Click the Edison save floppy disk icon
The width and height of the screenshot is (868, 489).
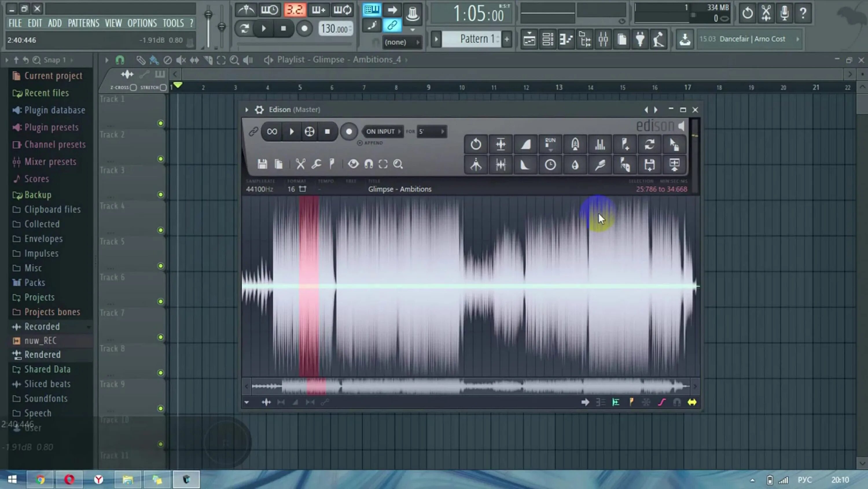point(262,164)
